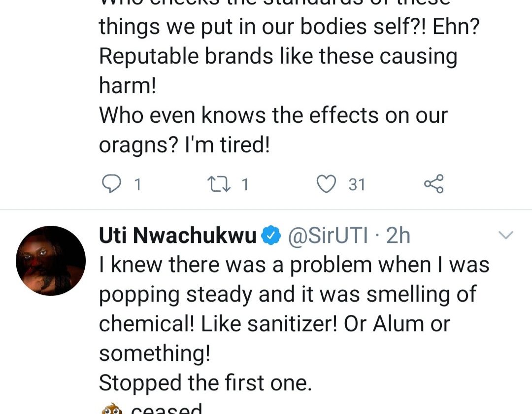Viewport: 532px width, 414px height.
Task: Click the retweet count number
Action: coord(245,184)
